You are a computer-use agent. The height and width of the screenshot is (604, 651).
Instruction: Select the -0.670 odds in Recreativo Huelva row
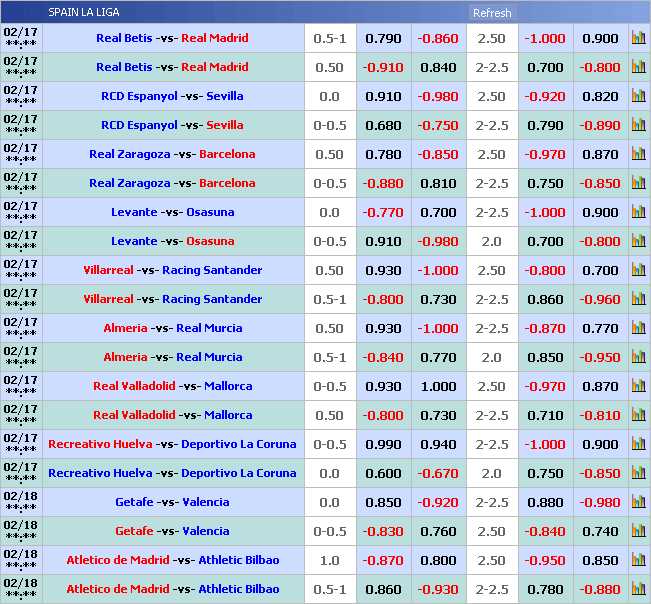(x=438, y=473)
